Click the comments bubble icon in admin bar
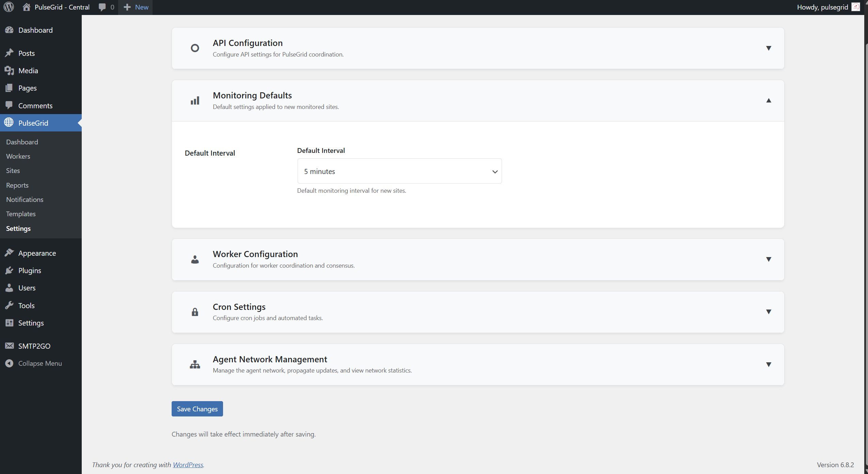Screen dimensions: 868x474 coord(102,7)
